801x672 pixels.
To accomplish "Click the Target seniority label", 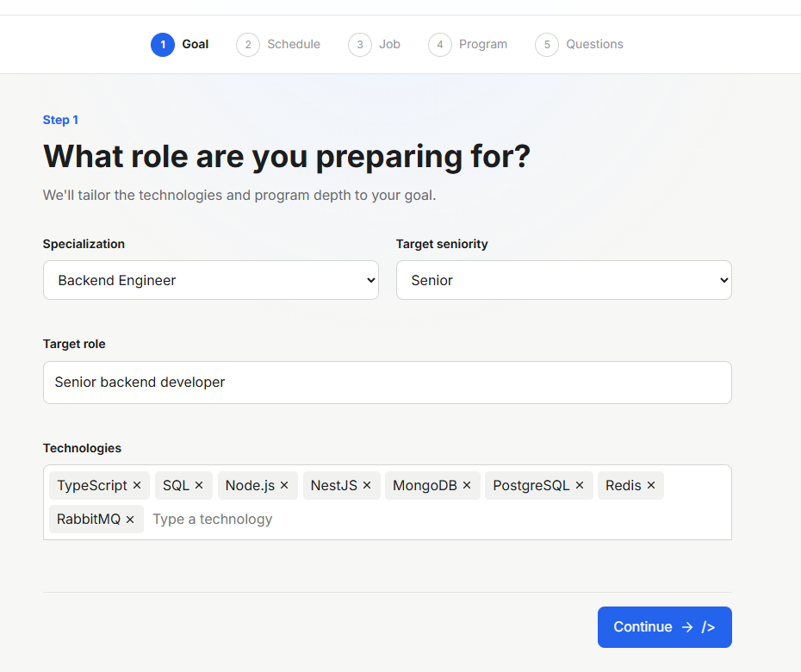I will coord(442,244).
